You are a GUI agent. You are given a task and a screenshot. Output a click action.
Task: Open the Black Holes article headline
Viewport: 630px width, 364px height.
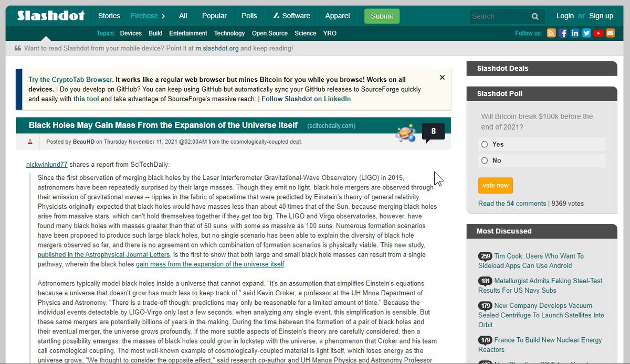(163, 125)
